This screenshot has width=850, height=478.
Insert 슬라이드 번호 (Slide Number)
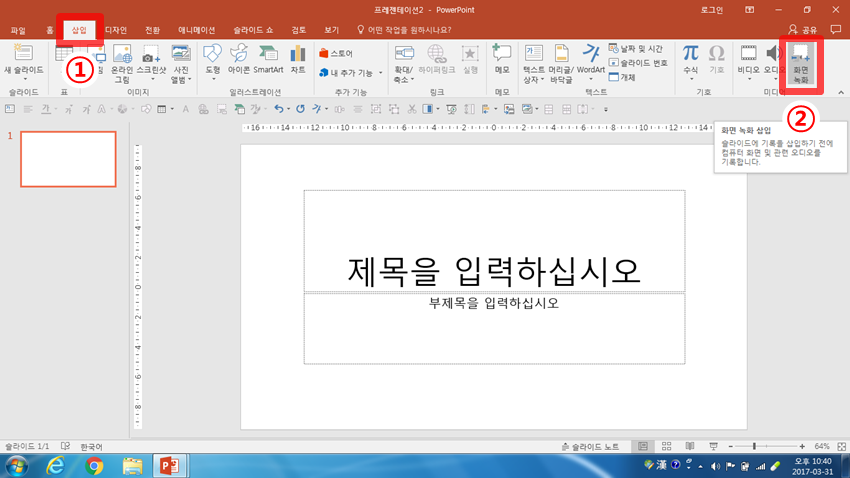(x=638, y=63)
